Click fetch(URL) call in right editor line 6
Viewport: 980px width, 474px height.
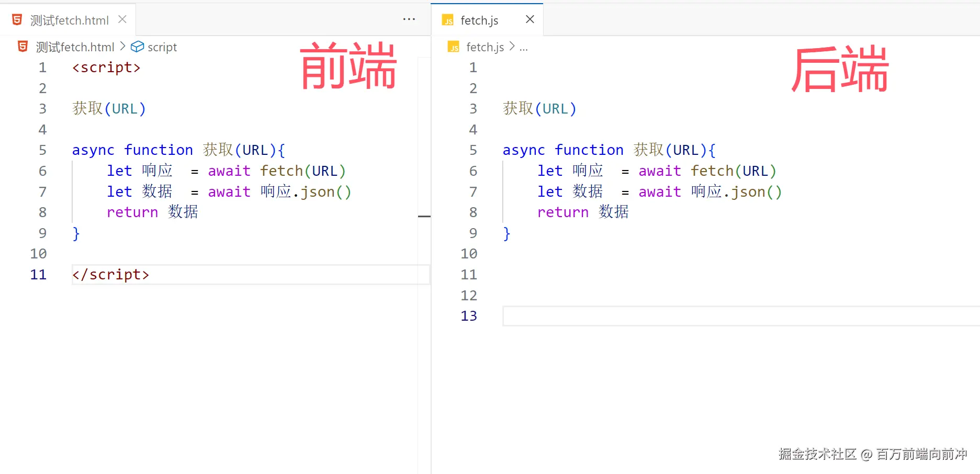pyautogui.click(x=733, y=171)
